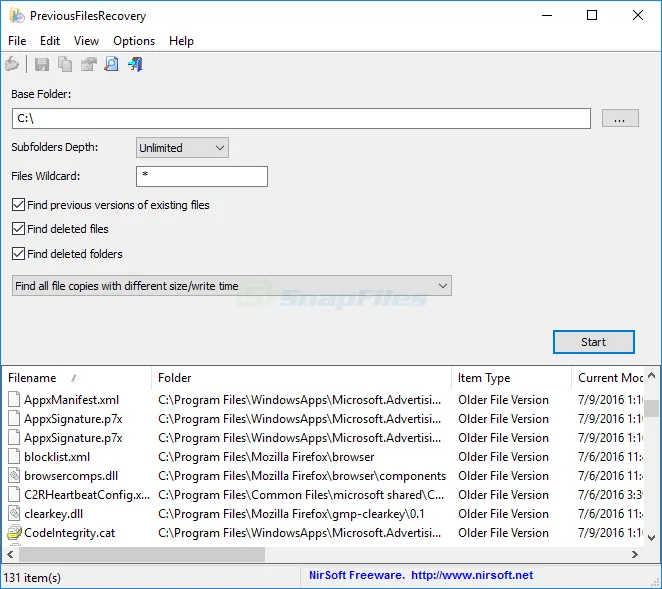This screenshot has width=662, height=589.
Task: Open the Edit menu
Action: pos(50,41)
